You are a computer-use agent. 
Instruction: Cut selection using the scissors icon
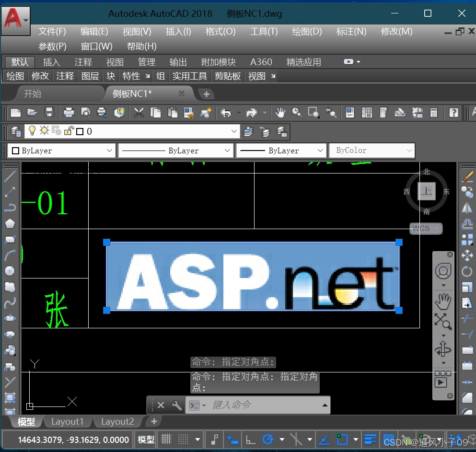pyautogui.click(x=139, y=113)
